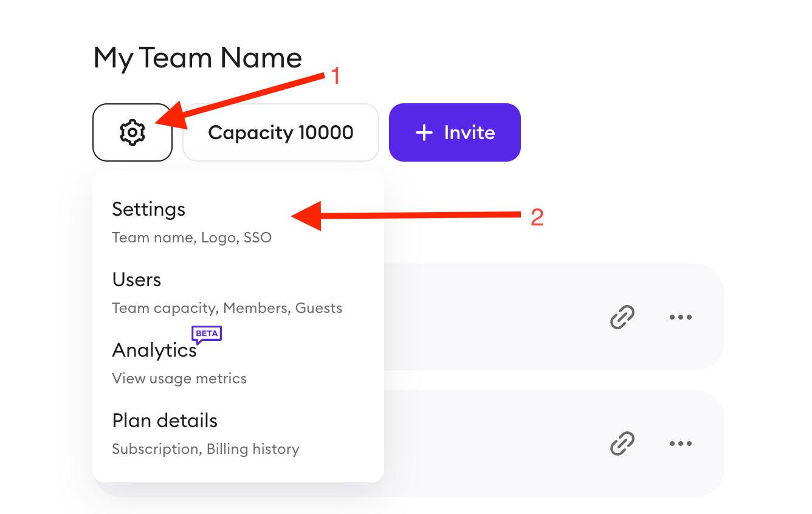Click the gear settings icon button
The width and height of the screenshot is (812, 514).
(x=132, y=132)
